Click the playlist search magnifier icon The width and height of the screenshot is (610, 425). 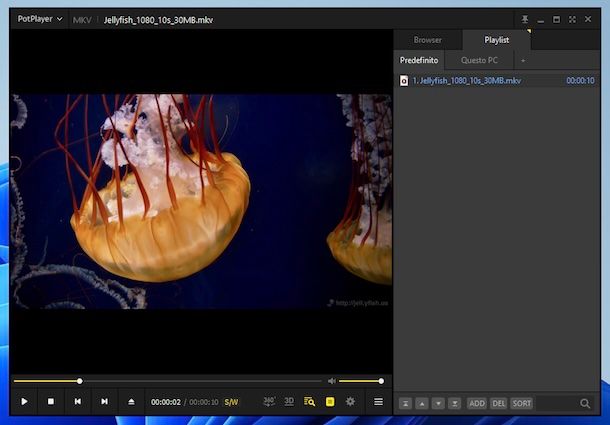click(x=586, y=403)
